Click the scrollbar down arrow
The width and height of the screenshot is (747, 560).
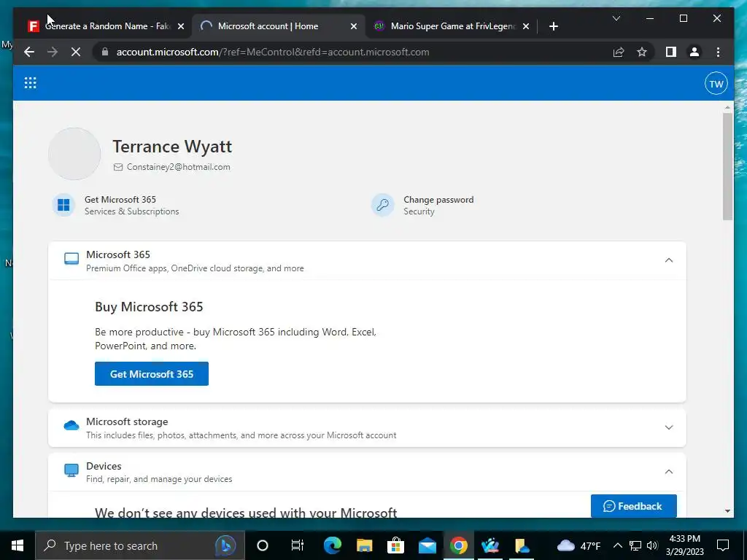coord(727,511)
